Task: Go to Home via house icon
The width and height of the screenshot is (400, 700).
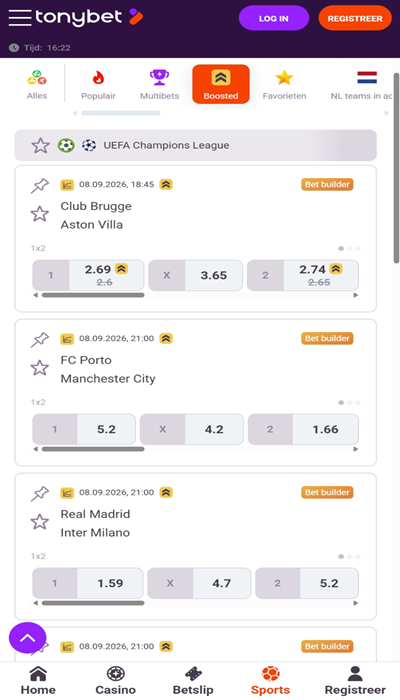Action: coord(38,674)
